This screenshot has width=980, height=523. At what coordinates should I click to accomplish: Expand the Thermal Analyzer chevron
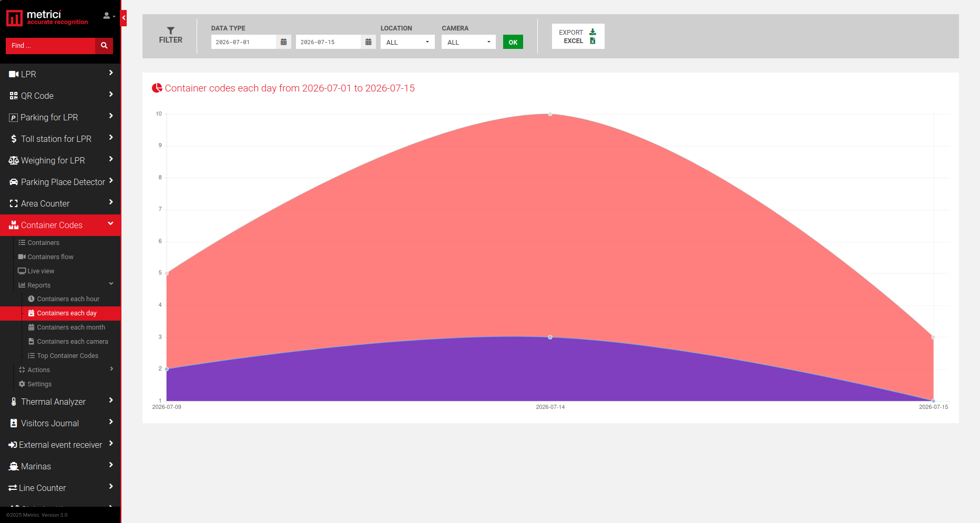(111, 401)
